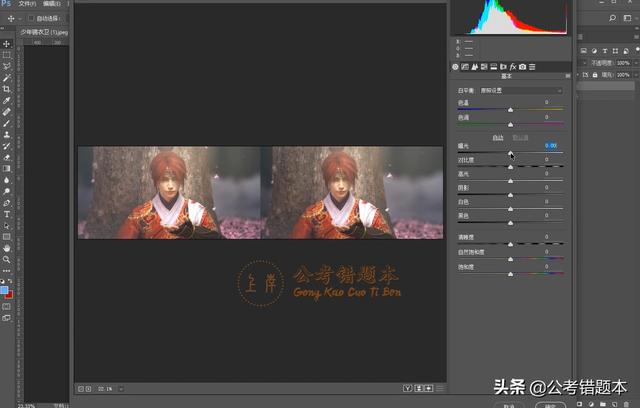Screen dimensions: 640x408
Task: Zoom out the Camera Raw preview
Action: tap(81, 389)
